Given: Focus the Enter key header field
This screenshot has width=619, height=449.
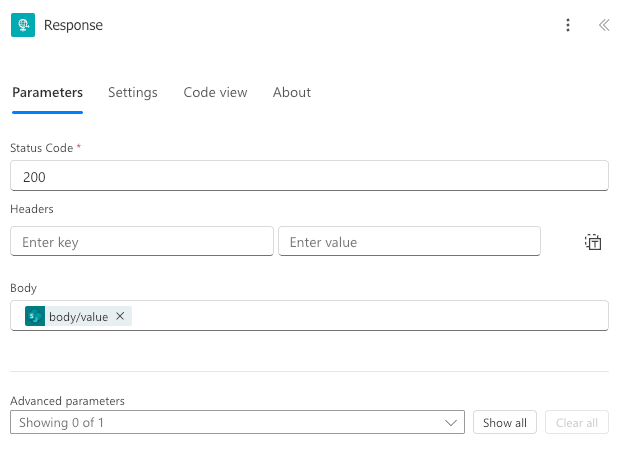Looking at the screenshot, I should click(141, 242).
